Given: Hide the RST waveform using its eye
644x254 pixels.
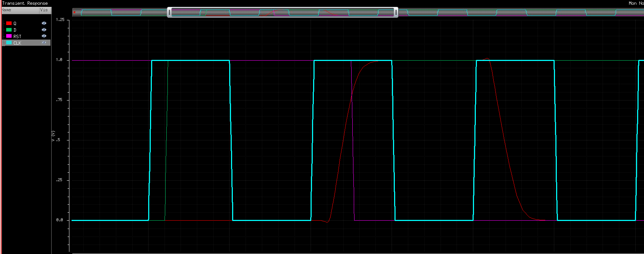Looking at the screenshot, I should click(x=44, y=36).
